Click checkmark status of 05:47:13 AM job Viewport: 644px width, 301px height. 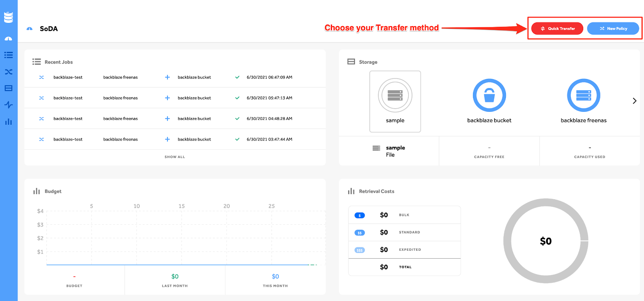pos(237,98)
